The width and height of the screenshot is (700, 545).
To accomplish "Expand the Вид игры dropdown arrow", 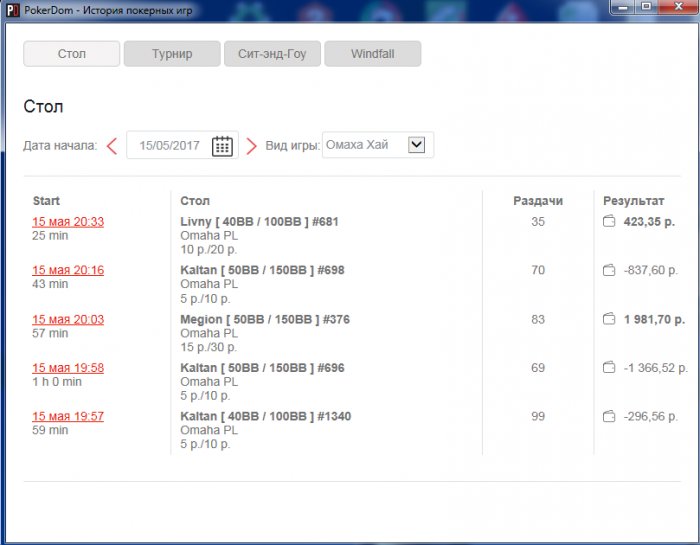I will (x=416, y=145).
